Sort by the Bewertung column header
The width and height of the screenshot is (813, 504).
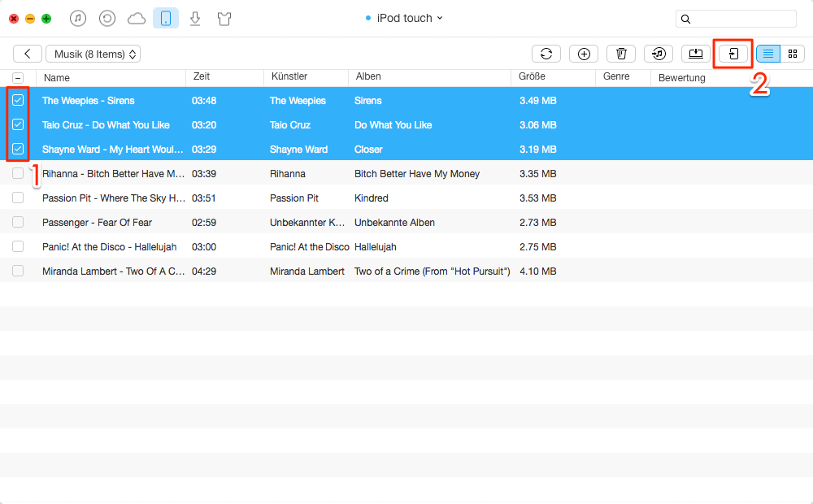point(682,78)
